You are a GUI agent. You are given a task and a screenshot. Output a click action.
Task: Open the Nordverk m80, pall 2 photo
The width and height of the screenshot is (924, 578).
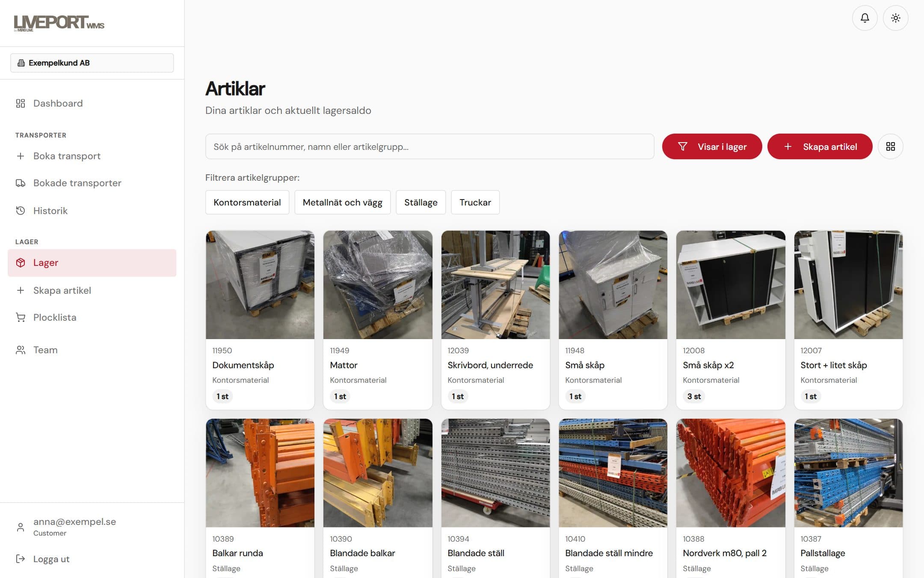pos(731,473)
